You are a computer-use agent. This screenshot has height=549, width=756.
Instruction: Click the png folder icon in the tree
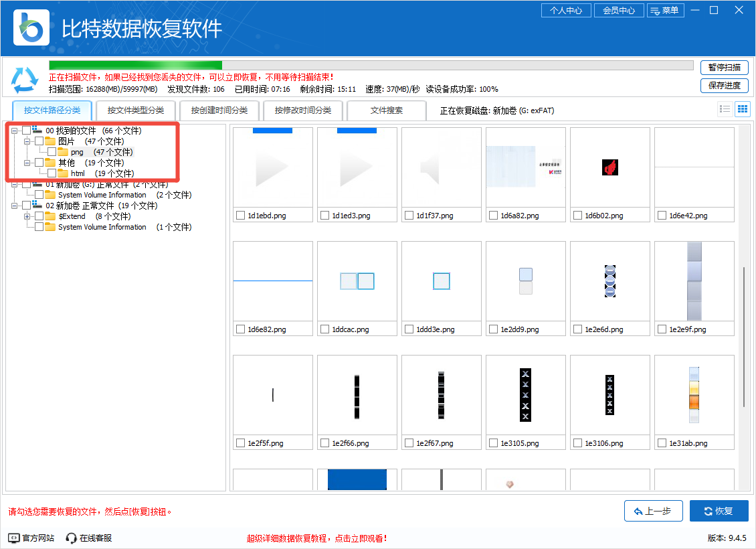click(64, 151)
